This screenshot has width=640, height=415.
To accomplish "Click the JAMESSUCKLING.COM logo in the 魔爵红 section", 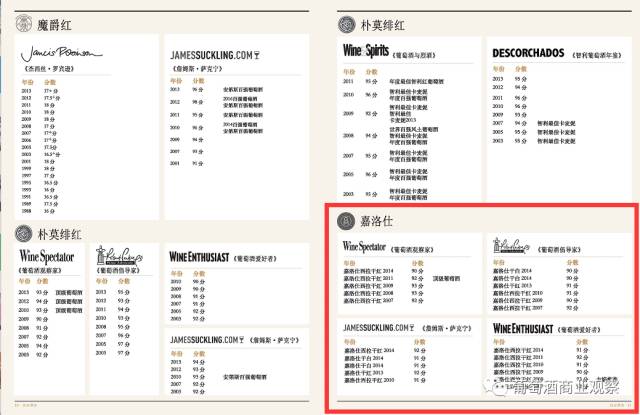I will pyautogui.click(x=215, y=55).
